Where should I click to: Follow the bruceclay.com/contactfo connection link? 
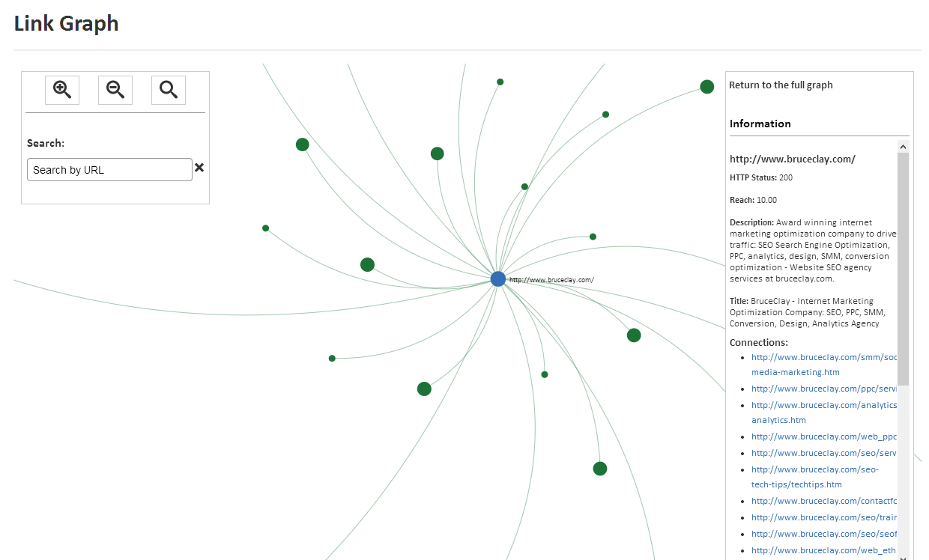click(824, 501)
